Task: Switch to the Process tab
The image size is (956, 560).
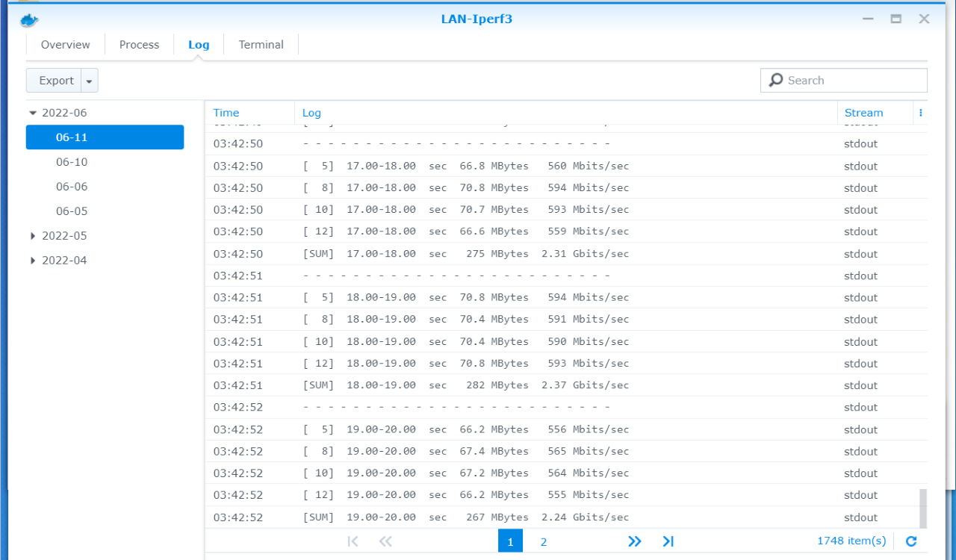Action: click(x=139, y=45)
